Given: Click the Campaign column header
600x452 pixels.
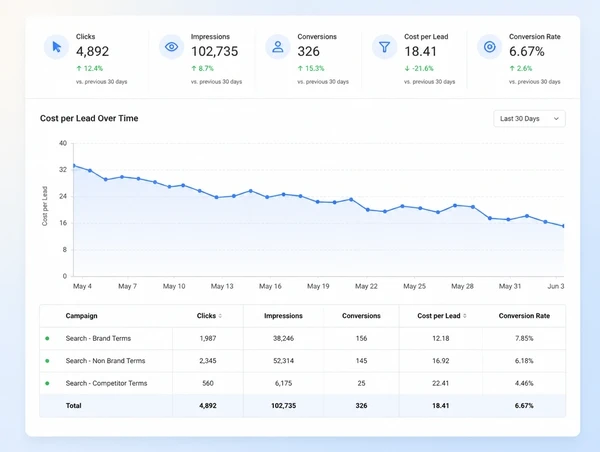Looking at the screenshot, I should (x=82, y=316).
